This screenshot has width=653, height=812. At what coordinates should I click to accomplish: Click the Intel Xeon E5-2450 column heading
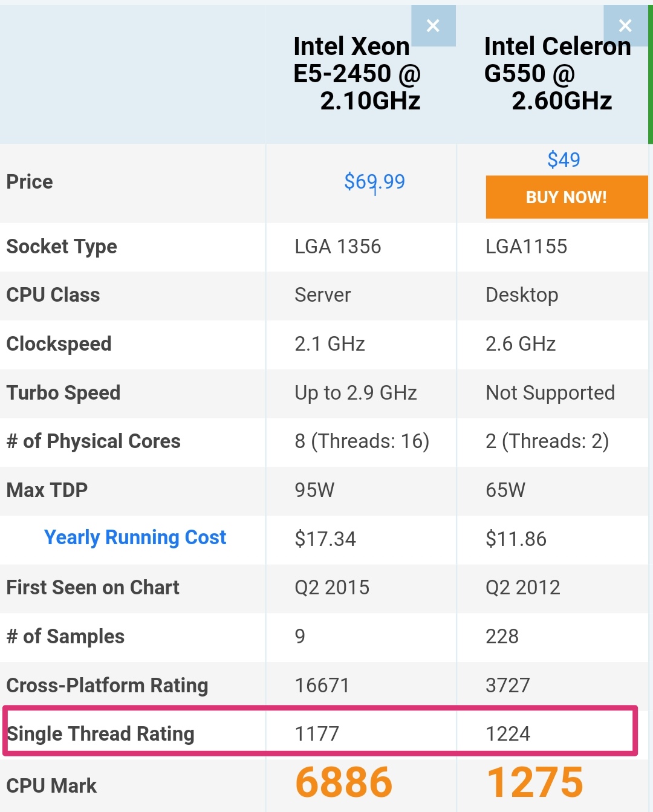pos(357,74)
